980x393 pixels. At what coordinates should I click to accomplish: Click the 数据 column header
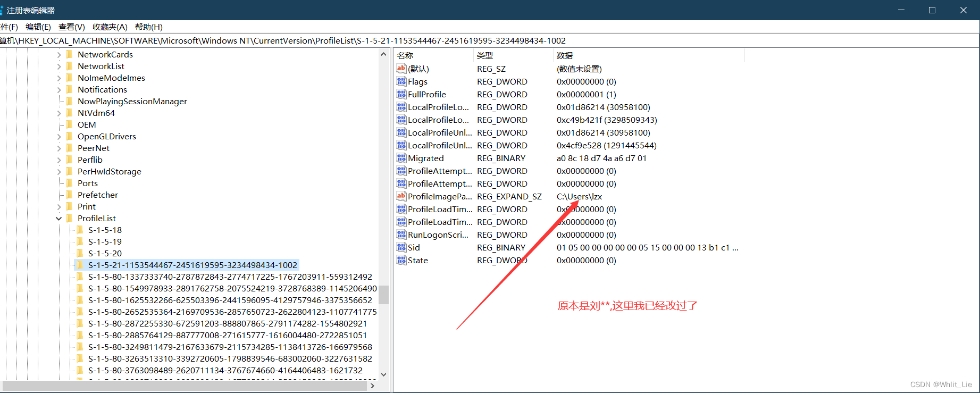[x=649, y=55]
